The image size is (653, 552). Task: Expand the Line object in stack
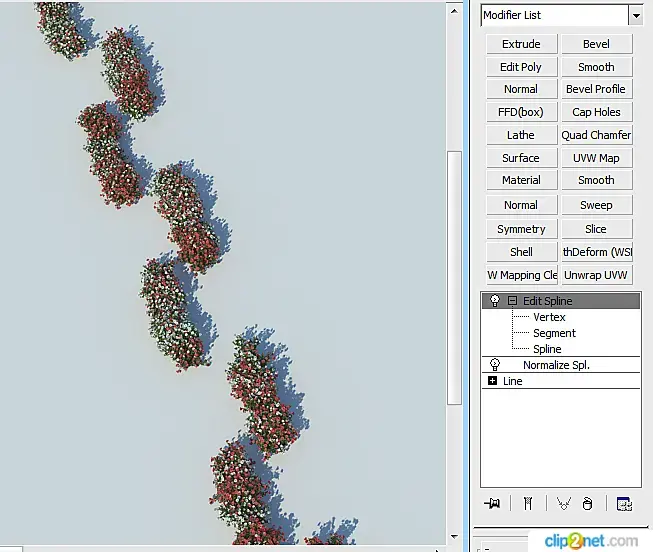coord(492,380)
